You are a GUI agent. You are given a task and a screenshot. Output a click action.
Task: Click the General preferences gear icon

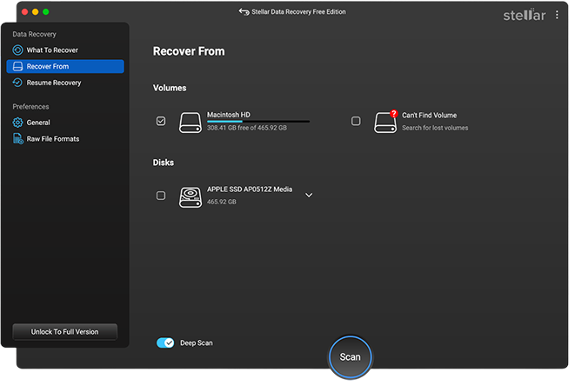tap(17, 123)
